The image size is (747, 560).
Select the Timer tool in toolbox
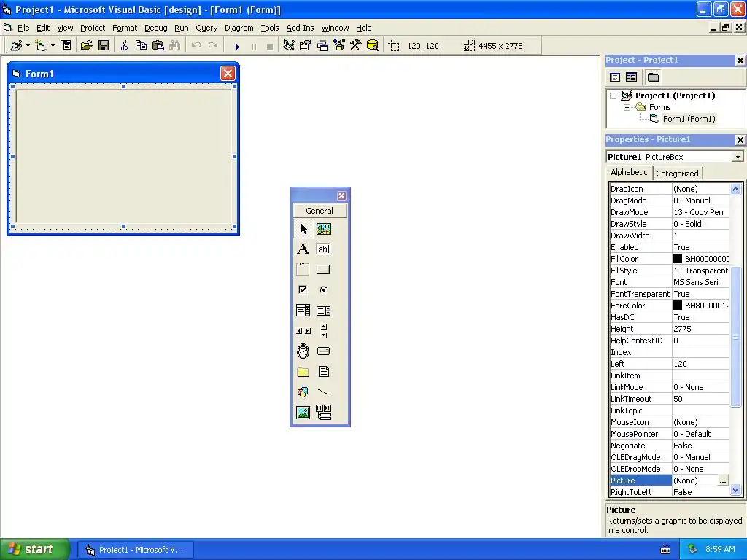click(x=303, y=351)
